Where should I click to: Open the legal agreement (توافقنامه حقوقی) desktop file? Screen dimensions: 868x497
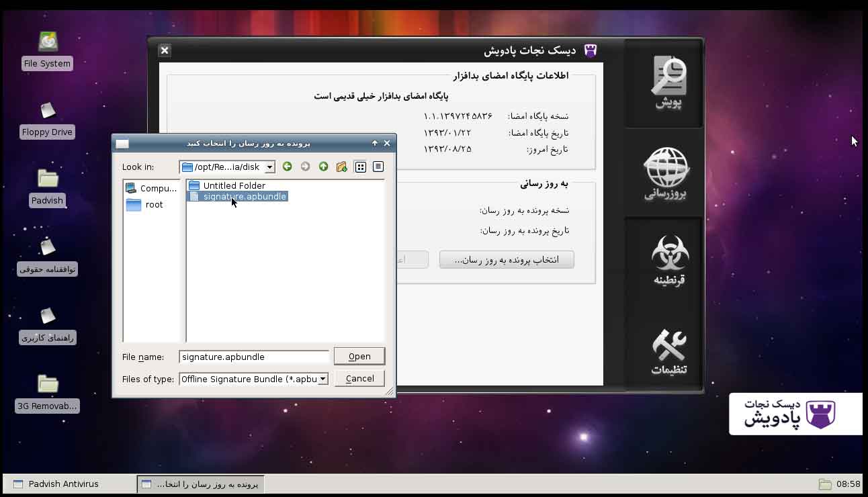coord(47,257)
